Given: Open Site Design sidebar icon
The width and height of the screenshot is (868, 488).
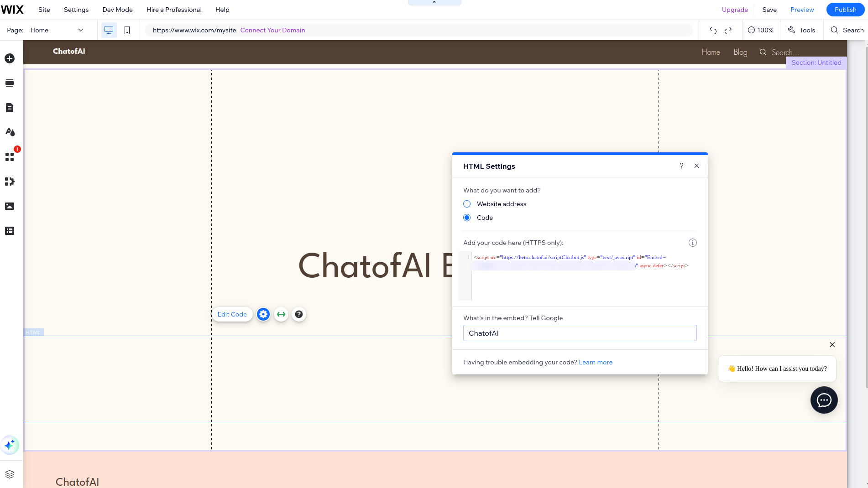Looking at the screenshot, I should coord(10,132).
